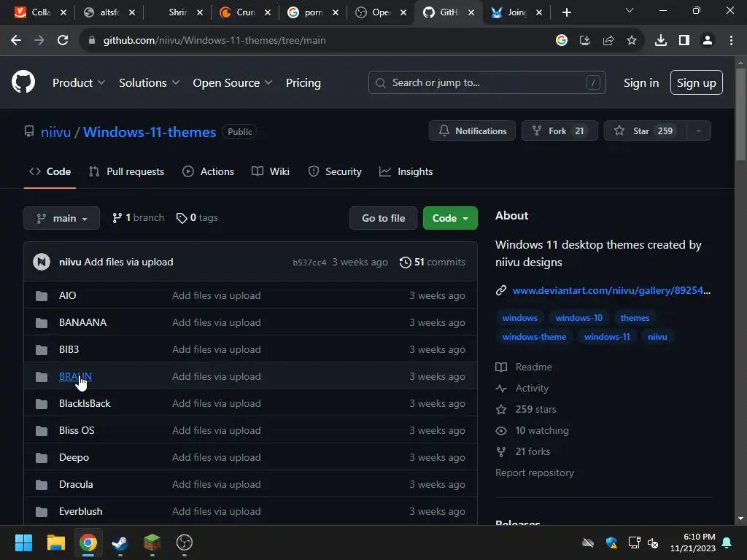Open Chrome three-dot menu

click(731, 41)
